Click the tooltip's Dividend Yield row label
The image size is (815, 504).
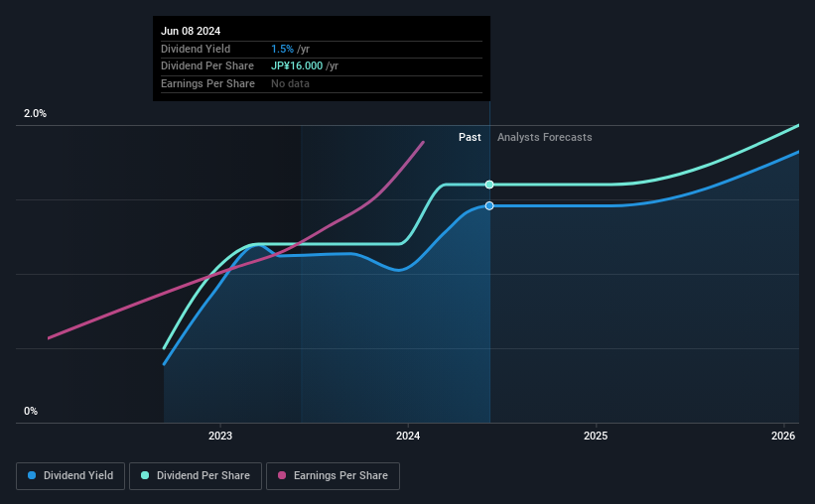click(196, 49)
